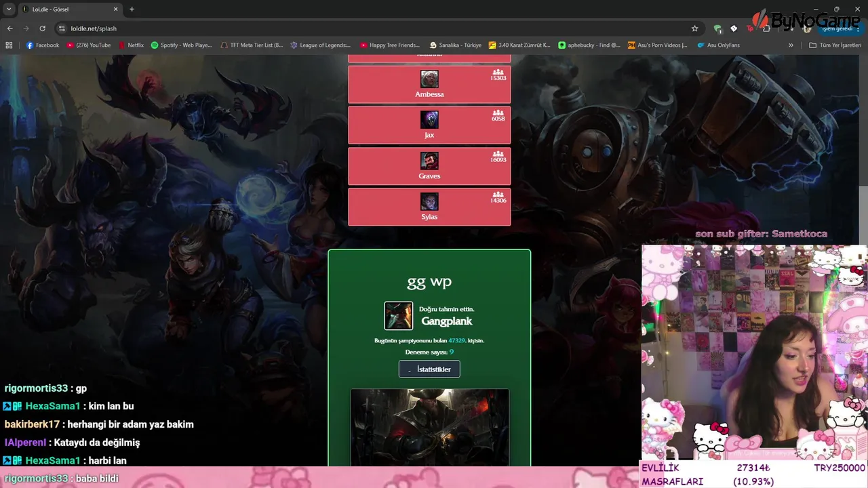868x488 pixels.
Task: Close the LoLdle - Görsel tab
Action: [x=115, y=9]
